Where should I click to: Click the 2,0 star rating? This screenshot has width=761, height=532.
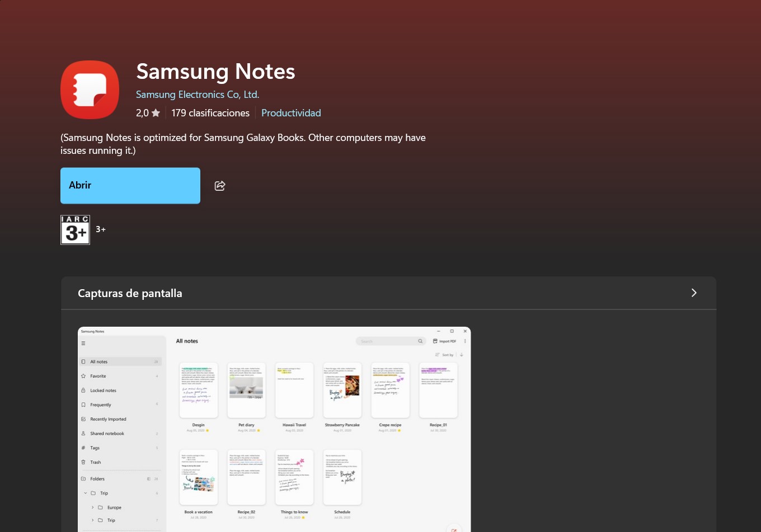[148, 113]
